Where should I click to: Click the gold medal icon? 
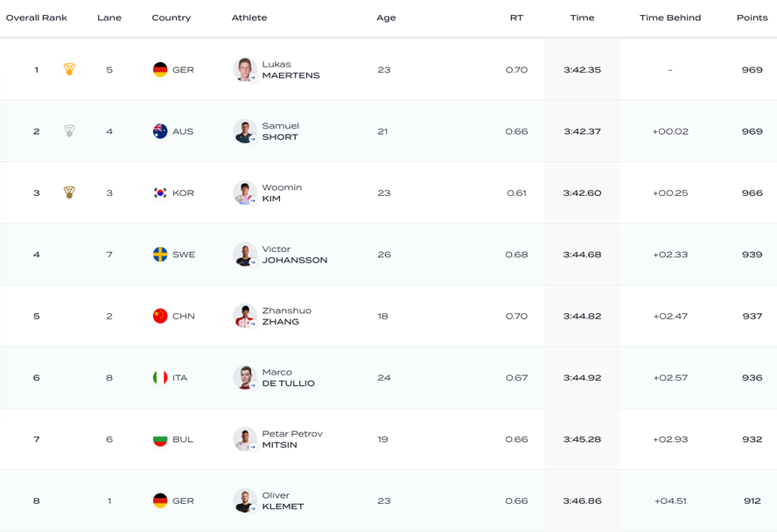click(69, 70)
